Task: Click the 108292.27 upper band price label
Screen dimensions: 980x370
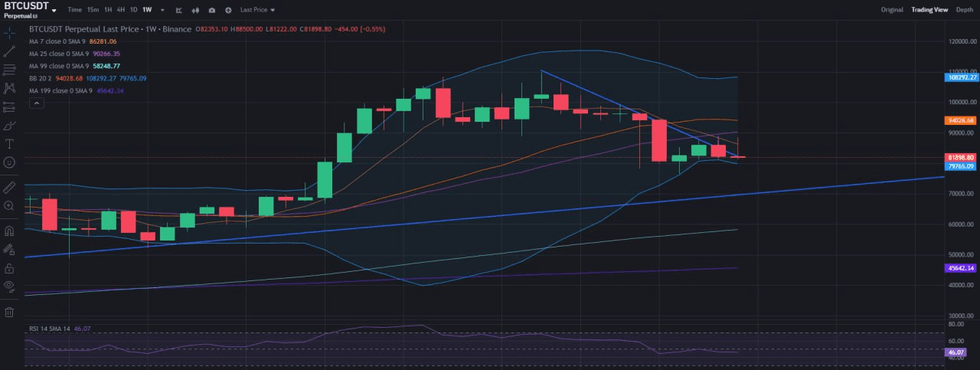Action: 963,77
